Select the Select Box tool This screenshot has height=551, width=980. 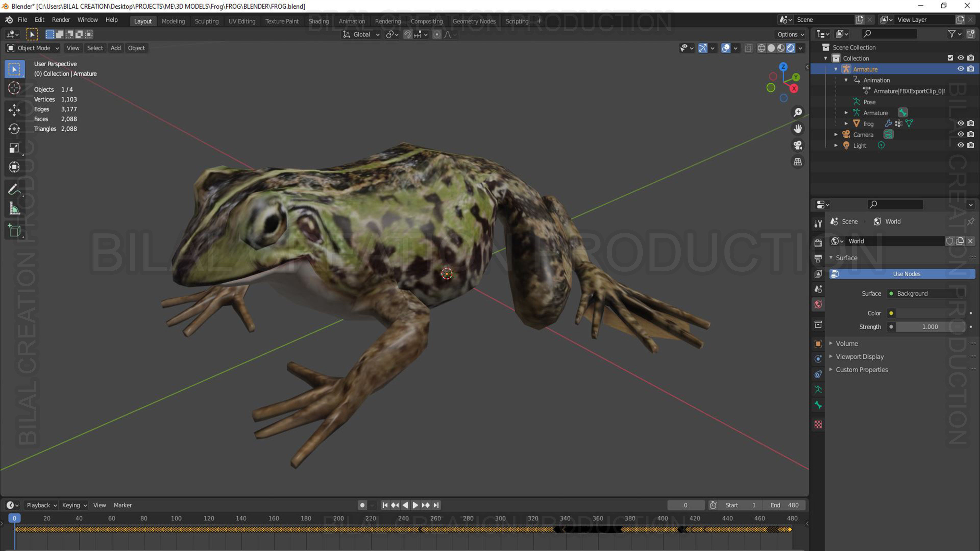pyautogui.click(x=15, y=69)
